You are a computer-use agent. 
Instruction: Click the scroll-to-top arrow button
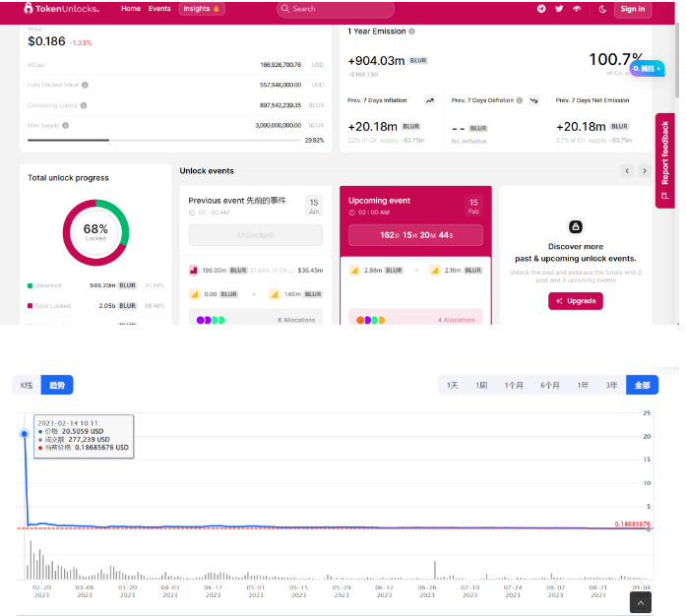[x=641, y=603]
